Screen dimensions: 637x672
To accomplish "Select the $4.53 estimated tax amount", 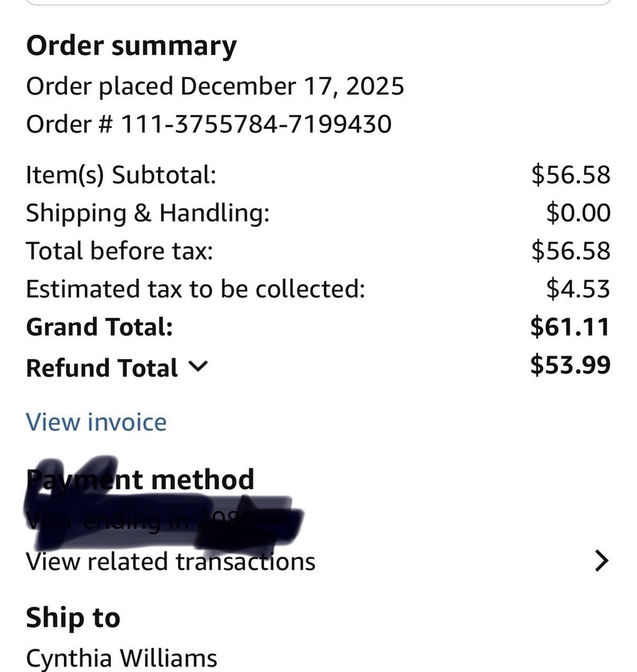I will [x=578, y=289].
